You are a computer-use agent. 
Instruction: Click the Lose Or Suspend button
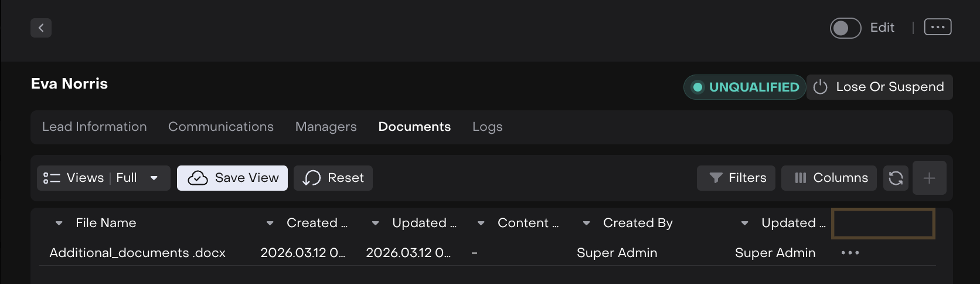click(879, 87)
